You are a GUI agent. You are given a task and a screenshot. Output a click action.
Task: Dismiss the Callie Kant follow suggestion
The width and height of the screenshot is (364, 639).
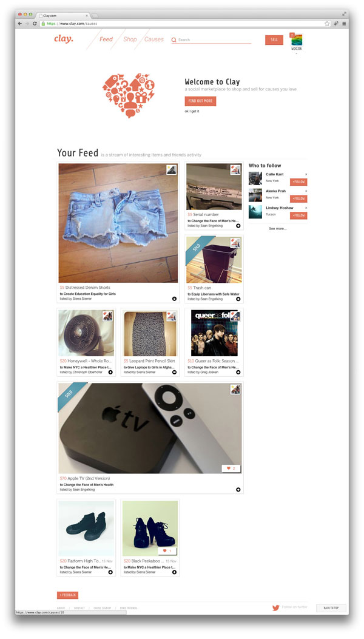(306, 174)
